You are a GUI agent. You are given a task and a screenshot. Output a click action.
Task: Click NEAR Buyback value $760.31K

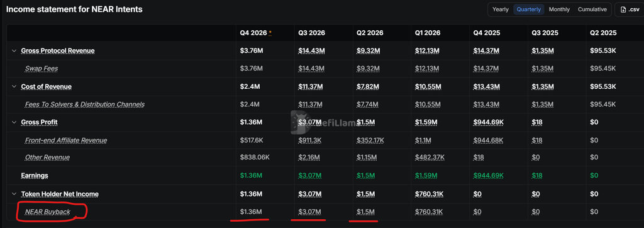point(429,212)
